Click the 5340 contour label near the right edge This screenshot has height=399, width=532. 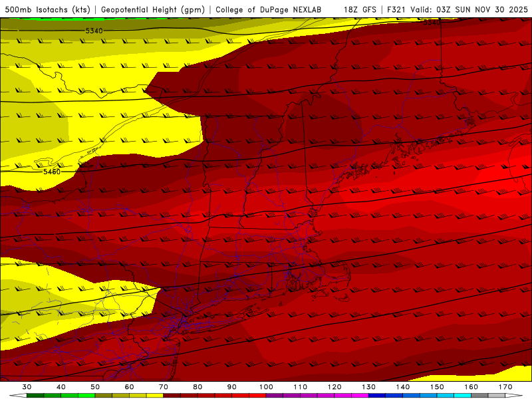pos(432,23)
